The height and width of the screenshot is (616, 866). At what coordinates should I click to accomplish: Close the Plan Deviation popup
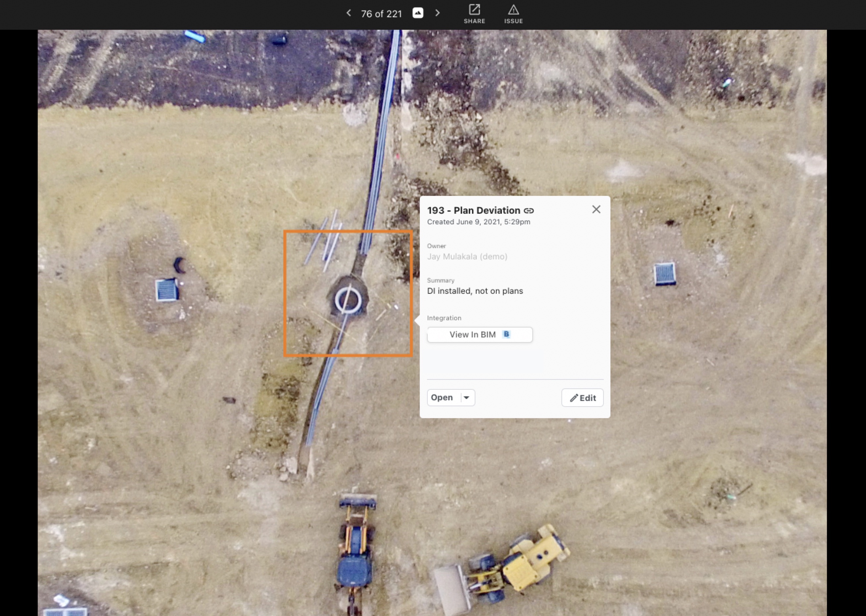[596, 209]
